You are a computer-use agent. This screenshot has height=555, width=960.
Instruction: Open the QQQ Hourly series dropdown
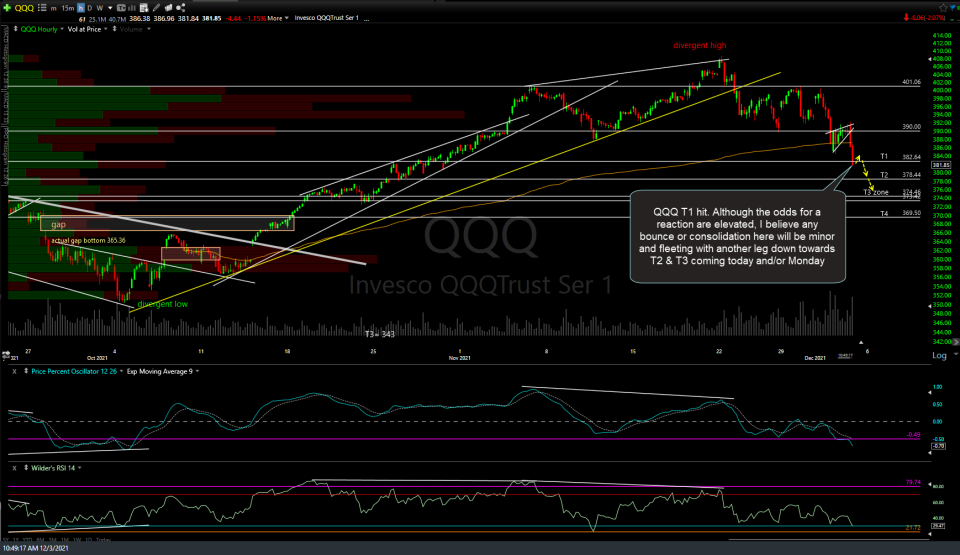[62, 29]
